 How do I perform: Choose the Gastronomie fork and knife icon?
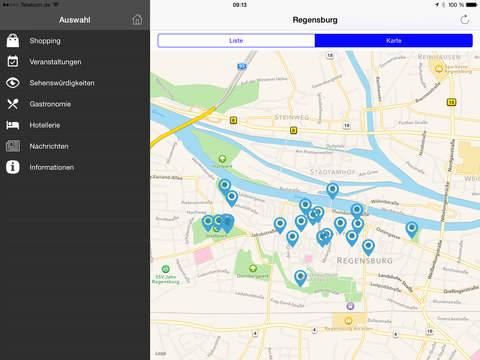[x=13, y=104]
